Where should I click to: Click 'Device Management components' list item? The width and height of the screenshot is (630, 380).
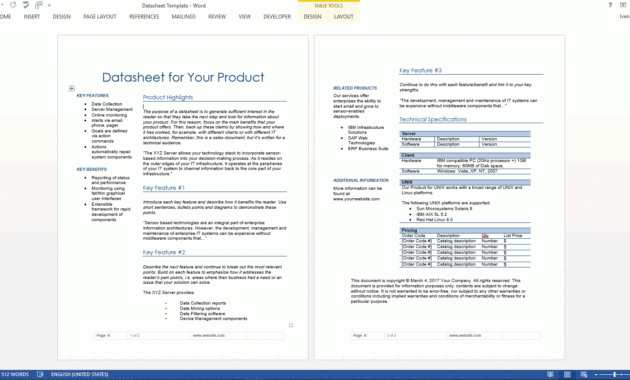213,319
